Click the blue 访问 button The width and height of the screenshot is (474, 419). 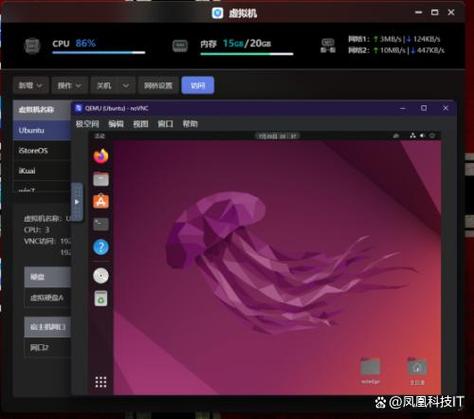198,85
